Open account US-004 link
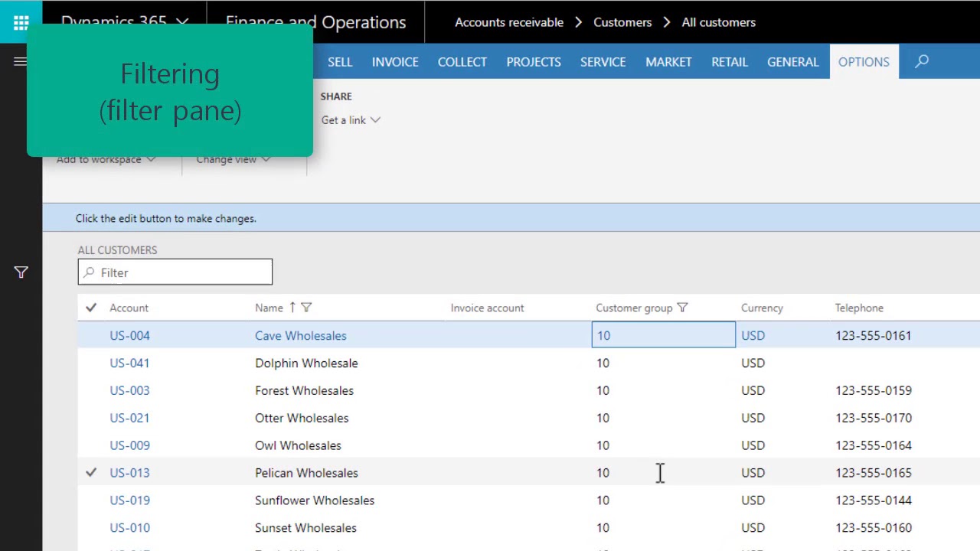Screen dimensions: 980x551 (x=129, y=335)
